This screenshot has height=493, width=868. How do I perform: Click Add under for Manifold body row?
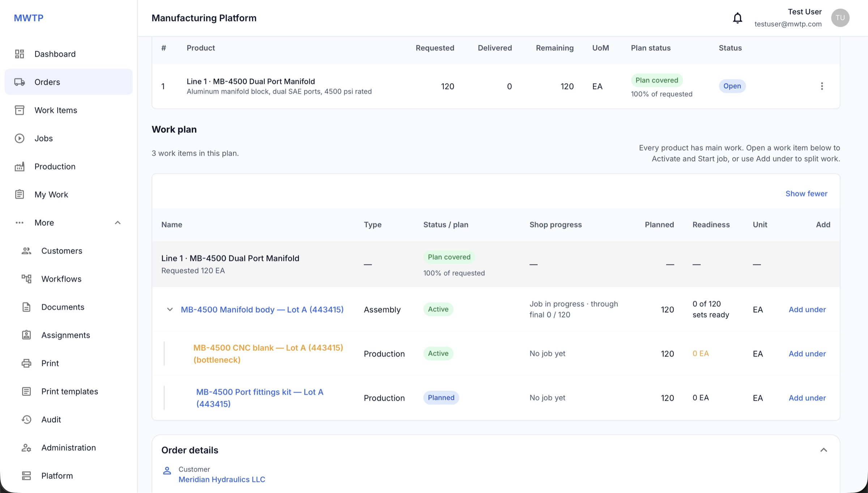pos(807,310)
